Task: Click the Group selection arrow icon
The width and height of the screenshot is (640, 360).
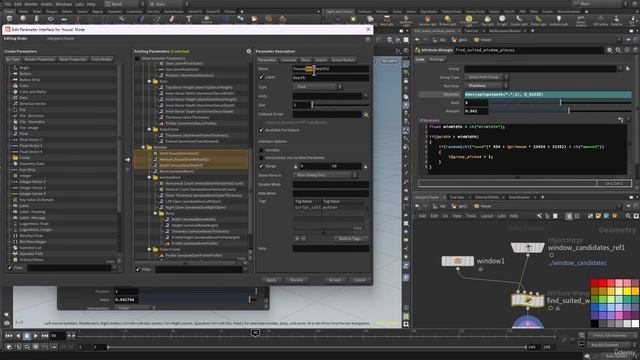Action: coord(628,69)
